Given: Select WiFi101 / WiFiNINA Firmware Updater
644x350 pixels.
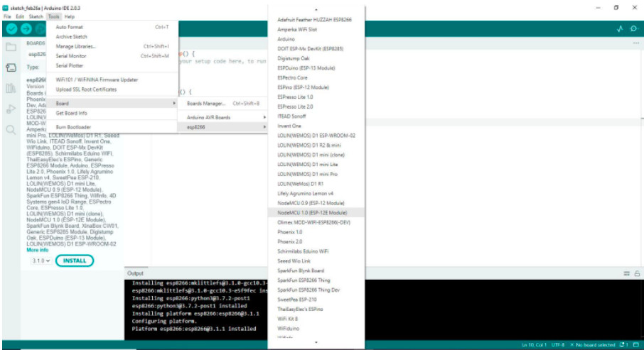Looking at the screenshot, I should tap(112, 80).
